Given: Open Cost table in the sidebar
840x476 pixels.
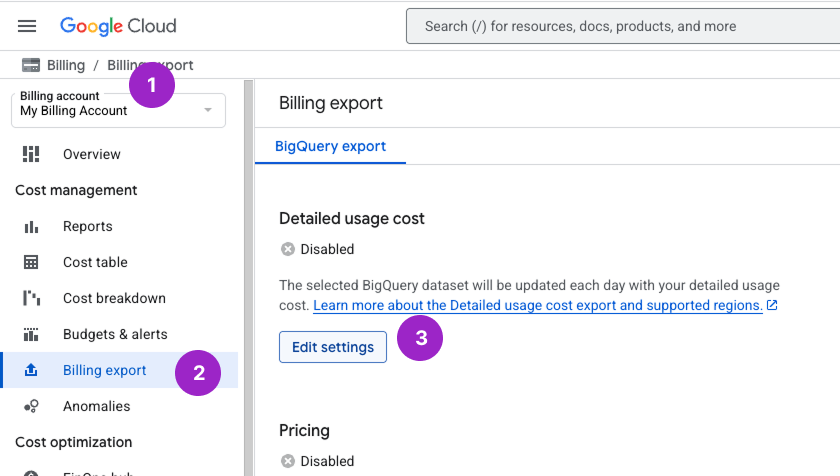Looking at the screenshot, I should [x=120, y=262].
